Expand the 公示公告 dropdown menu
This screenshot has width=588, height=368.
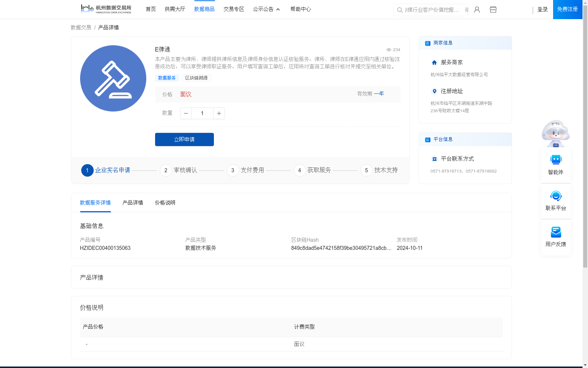[x=266, y=9]
